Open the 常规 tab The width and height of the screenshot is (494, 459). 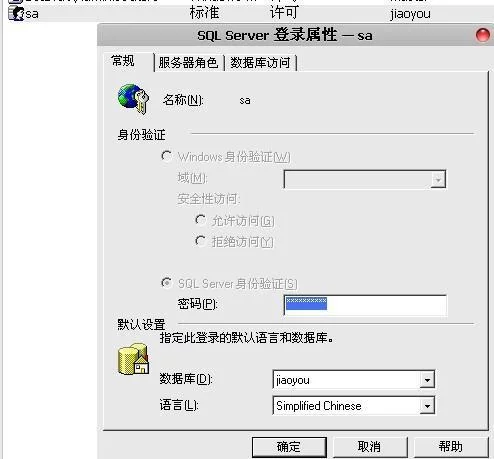pos(123,61)
